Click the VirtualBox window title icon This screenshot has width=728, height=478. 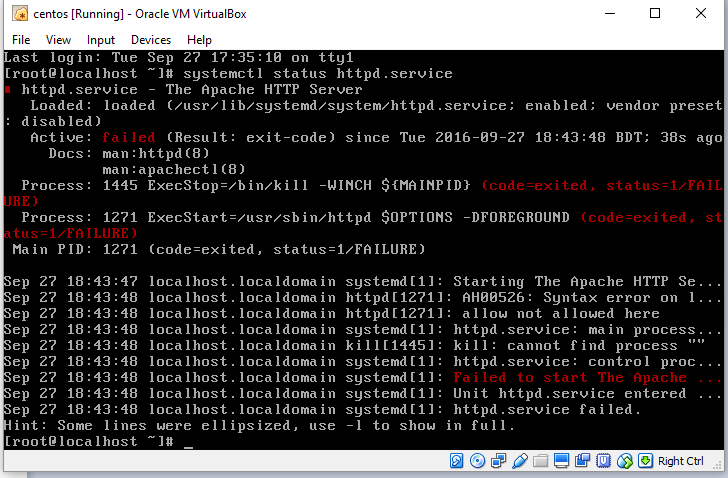(x=20, y=14)
